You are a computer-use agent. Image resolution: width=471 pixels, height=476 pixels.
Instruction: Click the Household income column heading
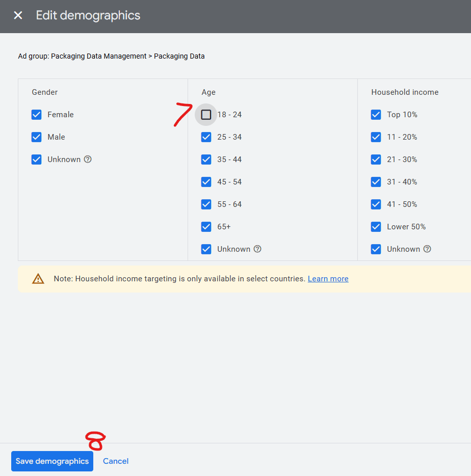tap(405, 92)
